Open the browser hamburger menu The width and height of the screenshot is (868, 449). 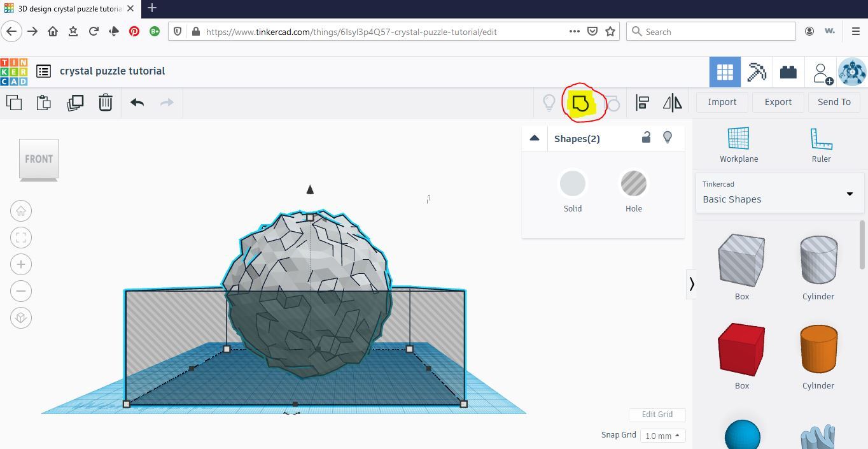tap(856, 31)
